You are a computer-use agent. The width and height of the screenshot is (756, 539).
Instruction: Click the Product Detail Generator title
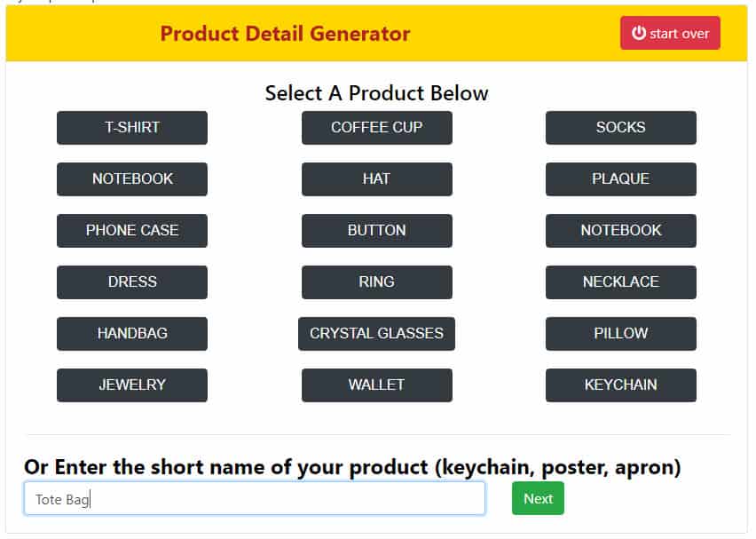(x=285, y=34)
